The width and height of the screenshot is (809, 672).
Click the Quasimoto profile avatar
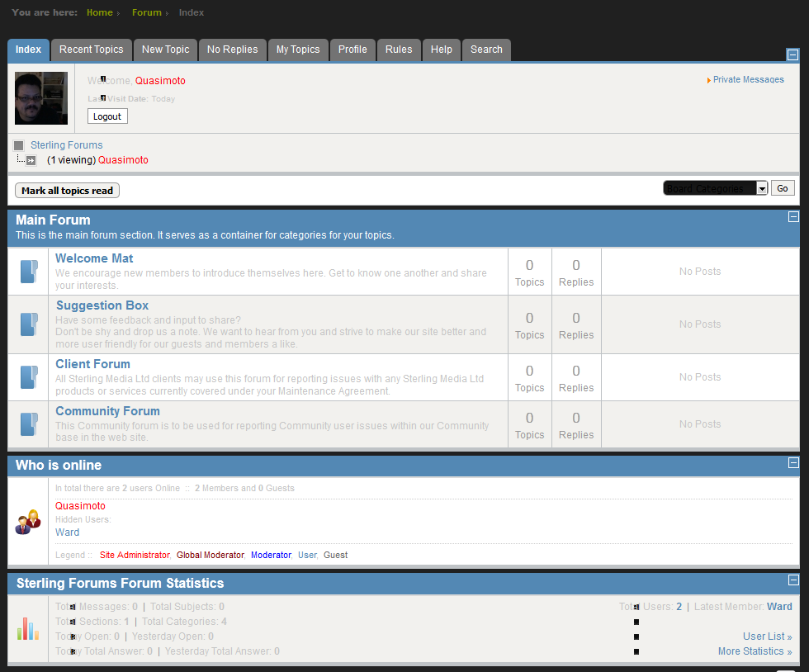point(41,98)
